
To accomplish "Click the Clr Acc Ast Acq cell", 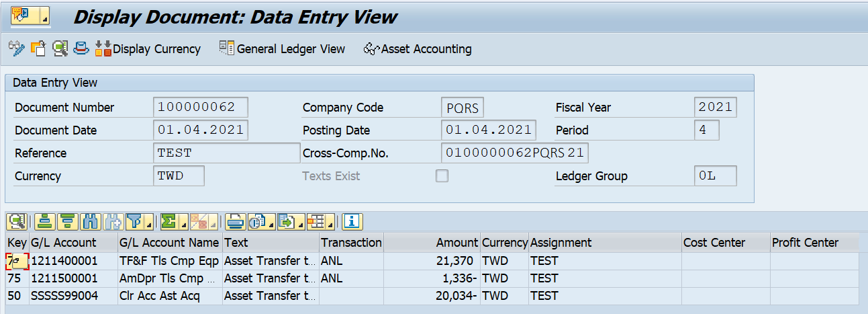I will click(x=170, y=296).
